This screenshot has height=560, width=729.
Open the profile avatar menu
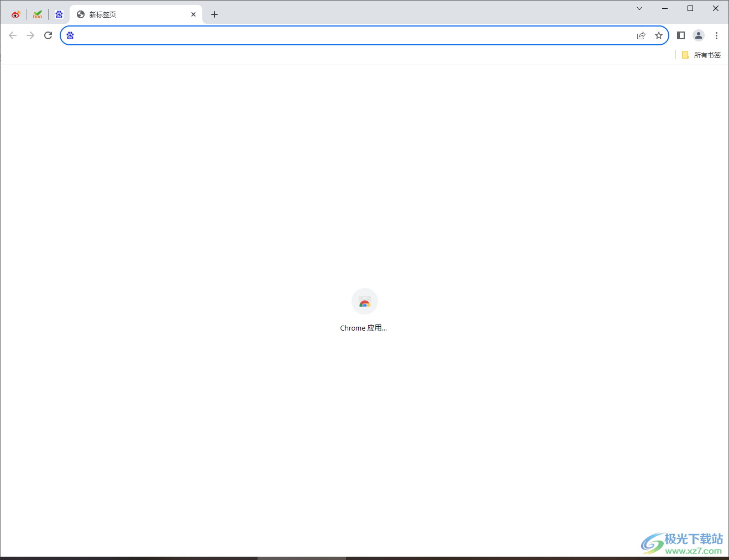pos(699,35)
